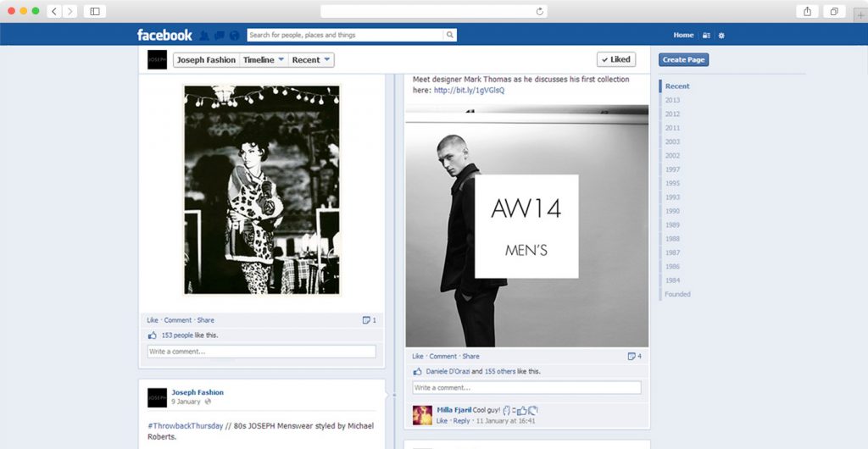This screenshot has height=449, width=868.
Task: Jump to 1997 in the timeline navigator
Action: [x=672, y=169]
